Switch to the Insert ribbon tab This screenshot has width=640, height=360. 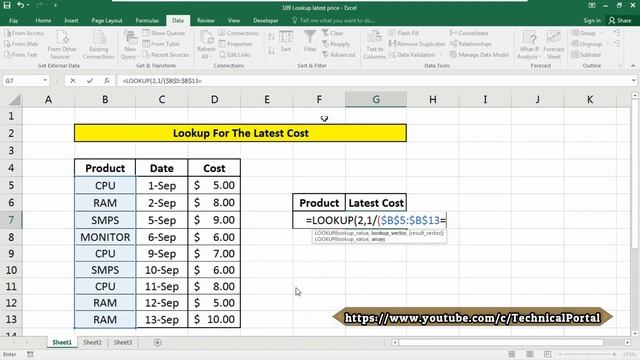click(71, 20)
